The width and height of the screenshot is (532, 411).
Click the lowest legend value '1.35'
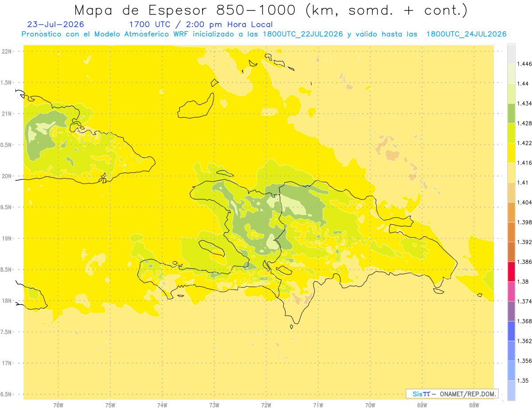[x=523, y=381]
